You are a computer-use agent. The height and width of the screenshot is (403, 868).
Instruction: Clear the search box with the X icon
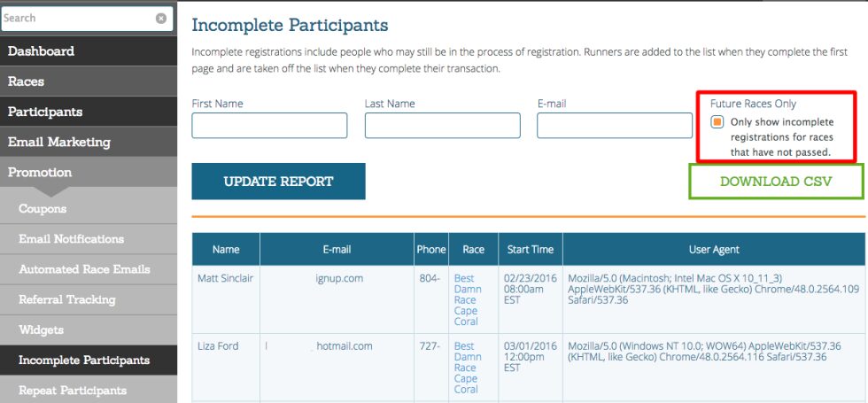pos(161,19)
